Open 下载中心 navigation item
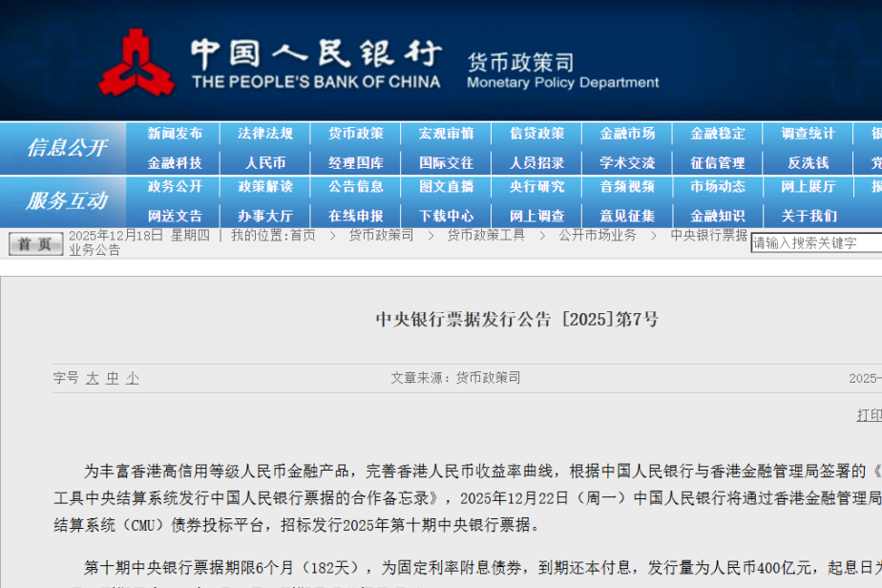 446,216
